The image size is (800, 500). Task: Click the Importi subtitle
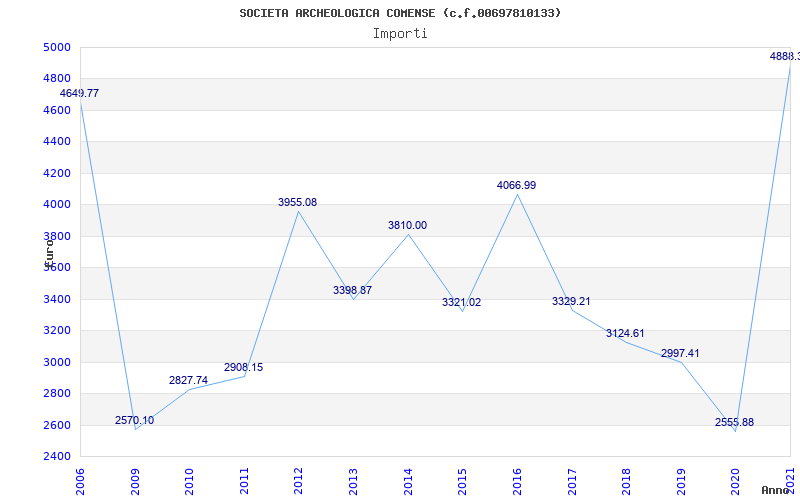coord(400,34)
